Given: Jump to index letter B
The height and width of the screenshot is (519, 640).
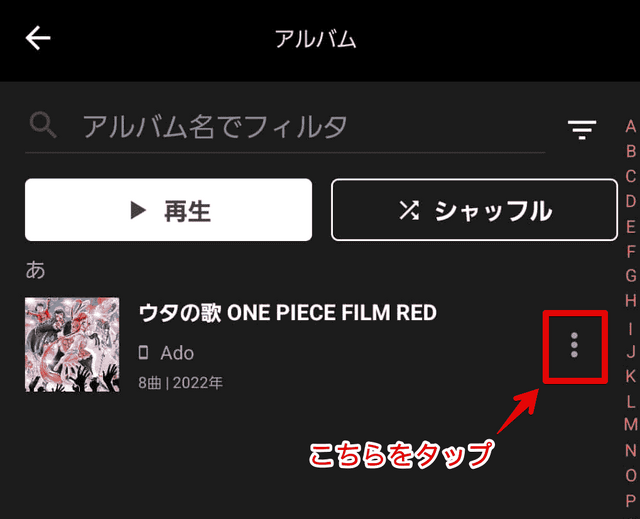Looking at the screenshot, I should [631, 151].
